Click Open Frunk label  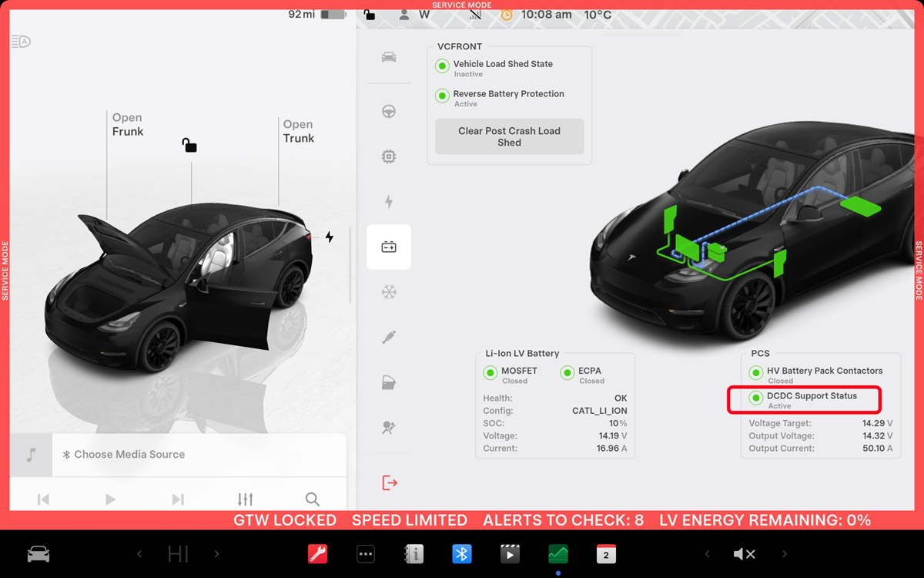click(128, 125)
